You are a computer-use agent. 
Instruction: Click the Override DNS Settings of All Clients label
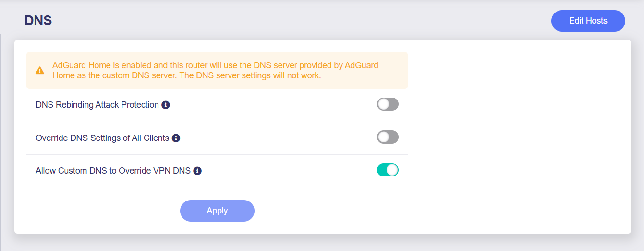[102, 138]
